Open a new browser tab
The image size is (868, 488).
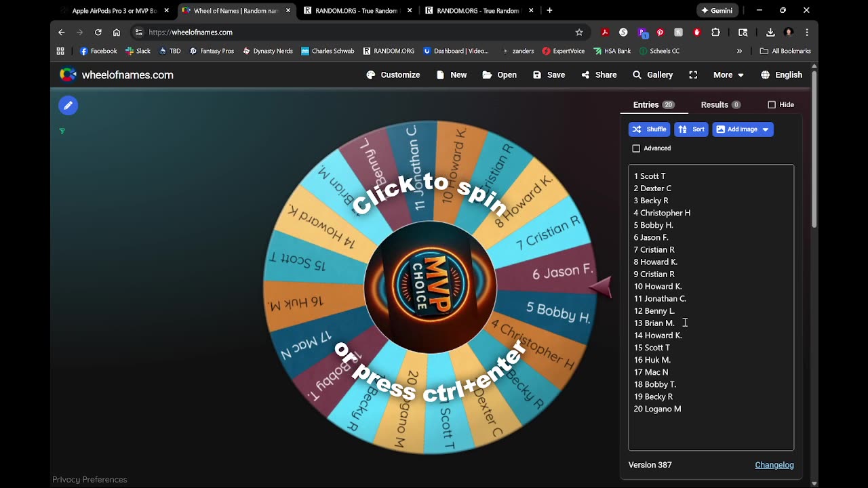(x=549, y=10)
